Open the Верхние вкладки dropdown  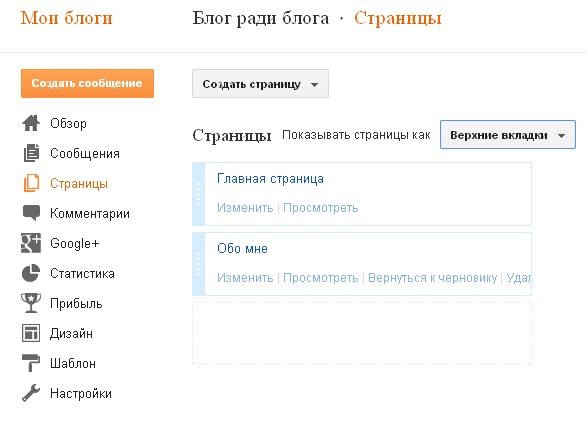(x=508, y=135)
